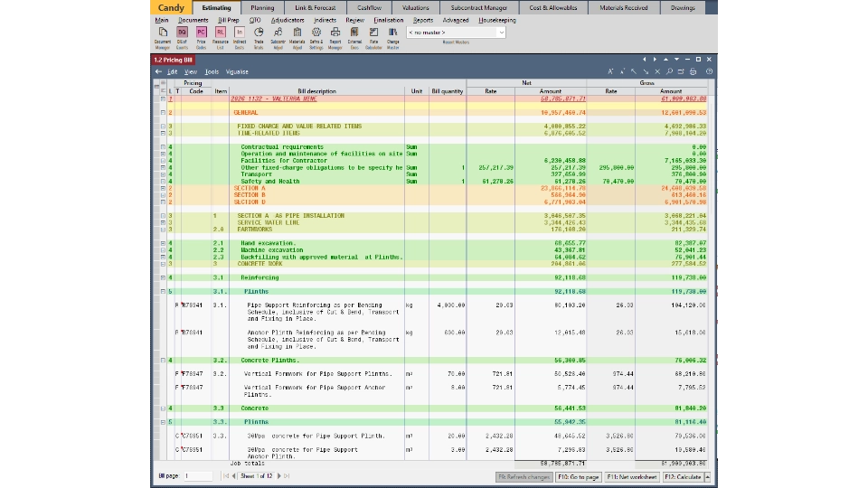Go to the last sheet arrow
868x488 pixels.
[287, 476]
